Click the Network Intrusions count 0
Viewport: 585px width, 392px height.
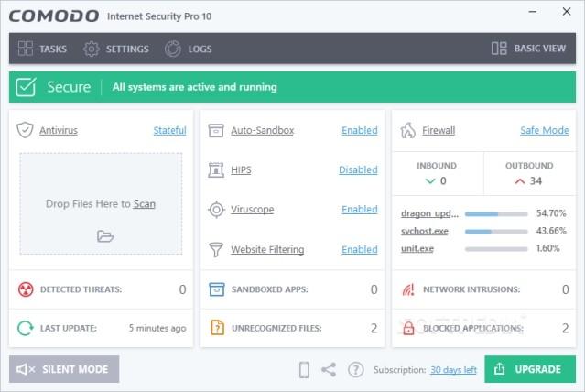(565, 289)
